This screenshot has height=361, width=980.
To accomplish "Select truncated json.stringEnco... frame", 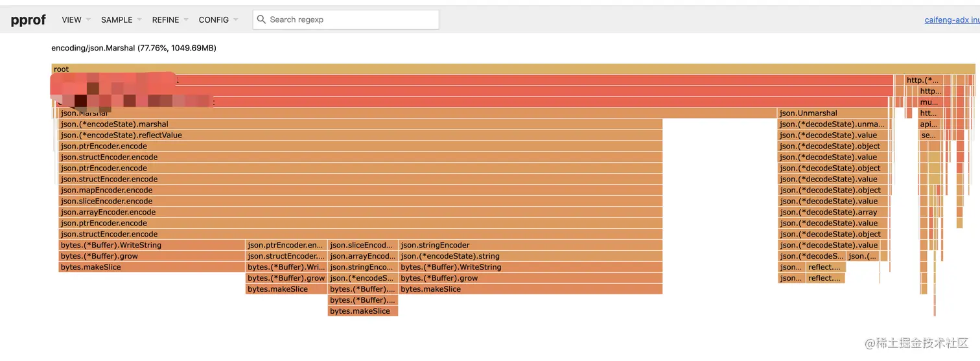I will (363, 268).
